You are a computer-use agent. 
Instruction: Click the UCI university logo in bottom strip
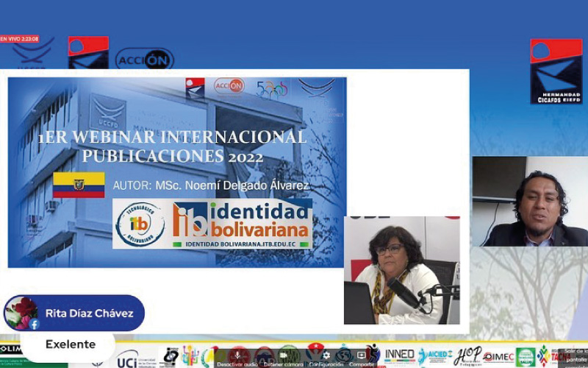(x=135, y=359)
